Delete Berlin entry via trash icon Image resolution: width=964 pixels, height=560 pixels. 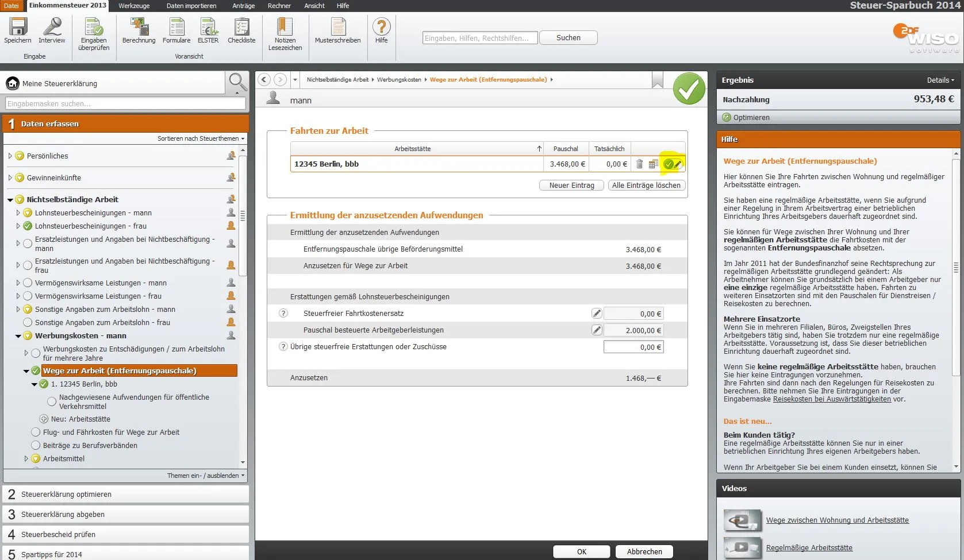pyautogui.click(x=639, y=164)
